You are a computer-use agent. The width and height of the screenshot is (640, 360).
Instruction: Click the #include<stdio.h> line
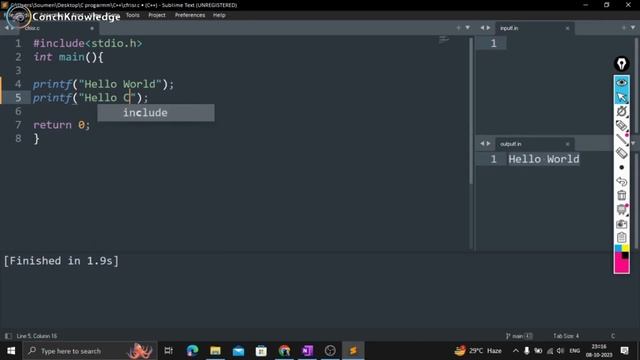pos(88,43)
